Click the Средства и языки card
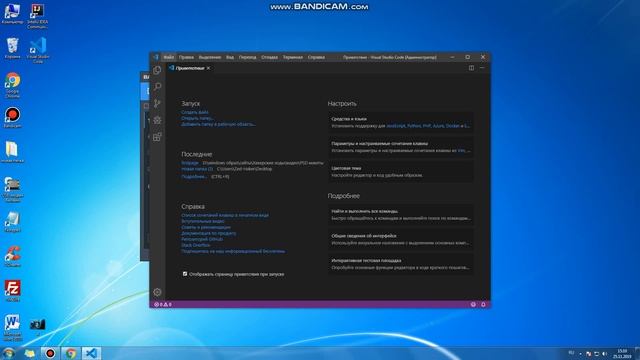The image size is (640, 360). (x=401, y=122)
